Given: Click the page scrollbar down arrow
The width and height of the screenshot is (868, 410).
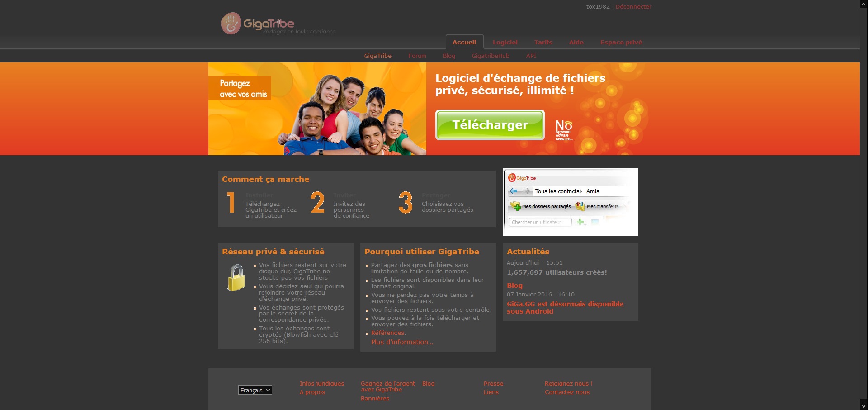Looking at the screenshot, I should (864, 406).
